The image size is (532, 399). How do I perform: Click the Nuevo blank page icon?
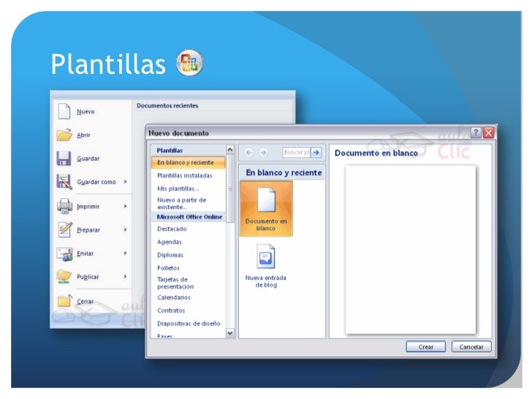pyautogui.click(x=64, y=111)
